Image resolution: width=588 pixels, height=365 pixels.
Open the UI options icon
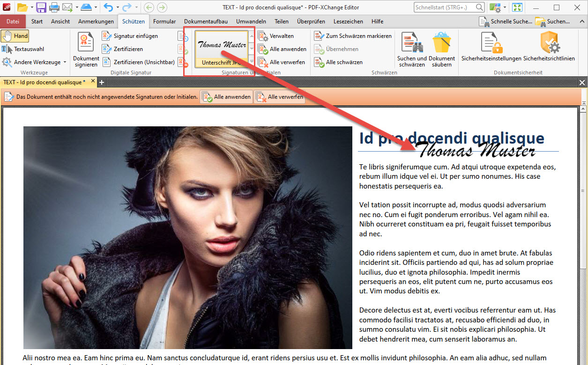[495, 7]
